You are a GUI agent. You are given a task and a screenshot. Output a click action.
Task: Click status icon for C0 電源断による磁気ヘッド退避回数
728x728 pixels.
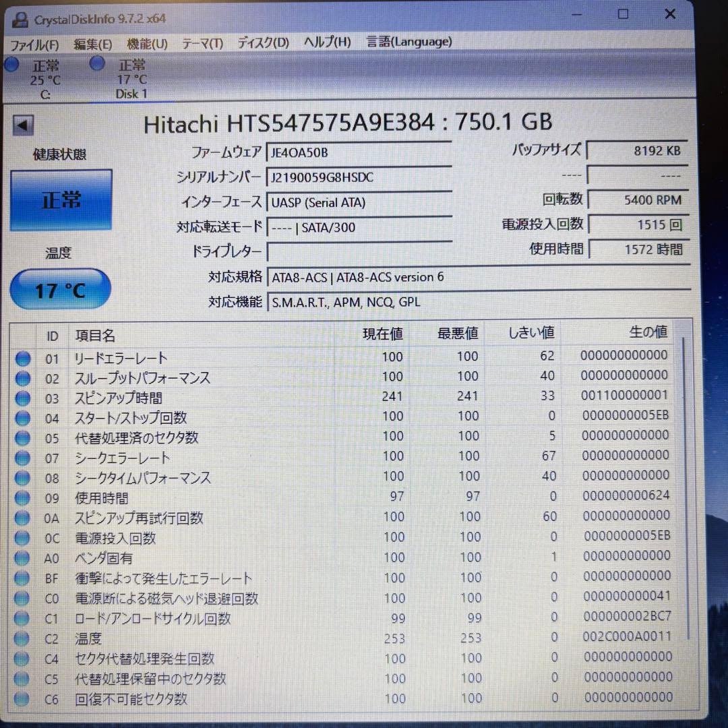pyautogui.click(x=22, y=599)
